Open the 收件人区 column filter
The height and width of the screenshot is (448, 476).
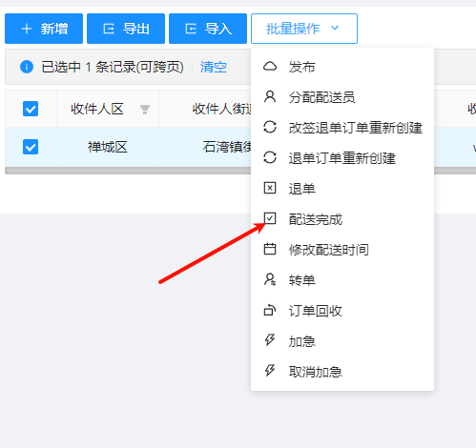coord(145,110)
